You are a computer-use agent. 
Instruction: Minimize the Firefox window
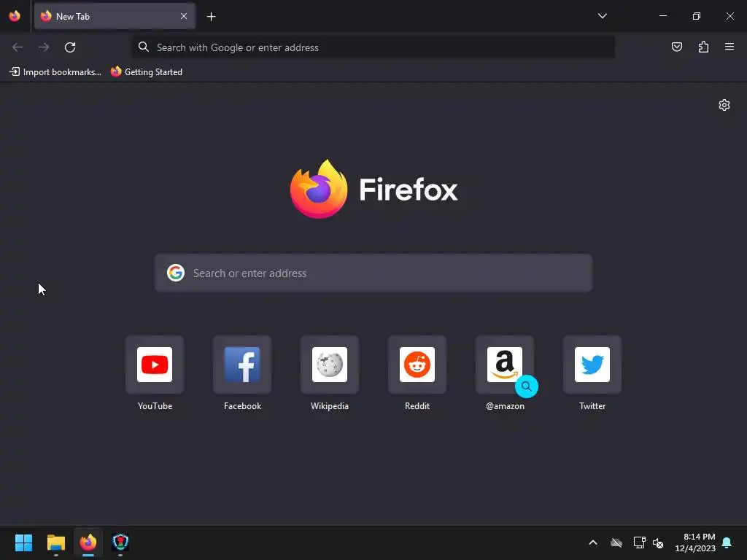pos(662,16)
